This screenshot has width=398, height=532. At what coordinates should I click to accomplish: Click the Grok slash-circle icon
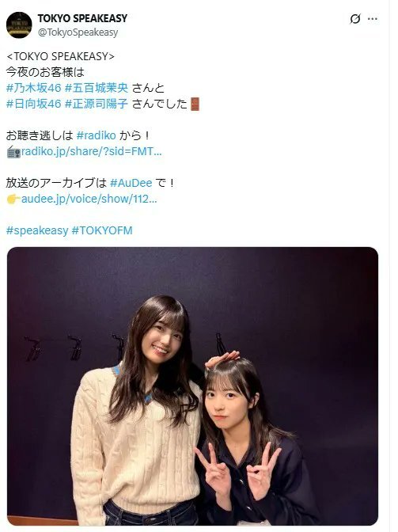click(x=355, y=19)
